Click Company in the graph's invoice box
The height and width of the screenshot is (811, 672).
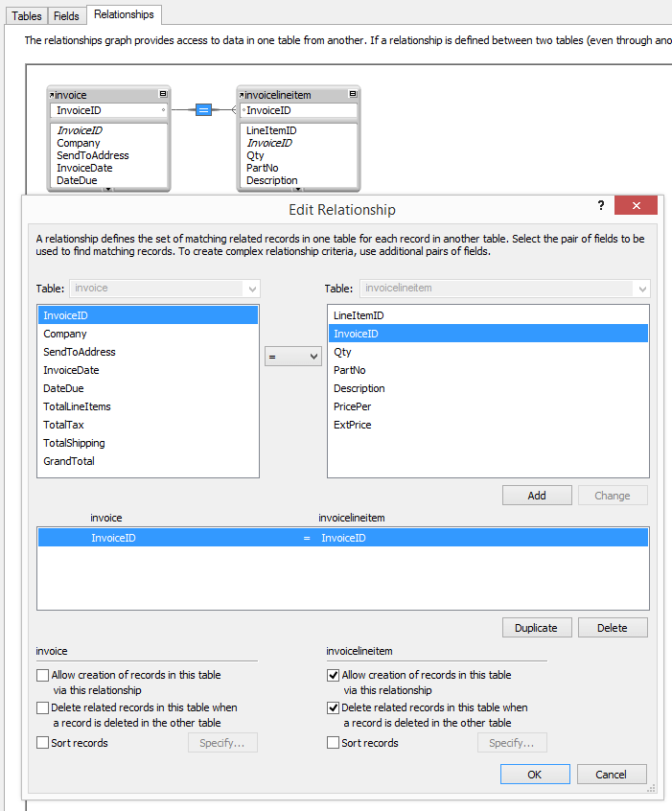pyautogui.click(x=78, y=143)
